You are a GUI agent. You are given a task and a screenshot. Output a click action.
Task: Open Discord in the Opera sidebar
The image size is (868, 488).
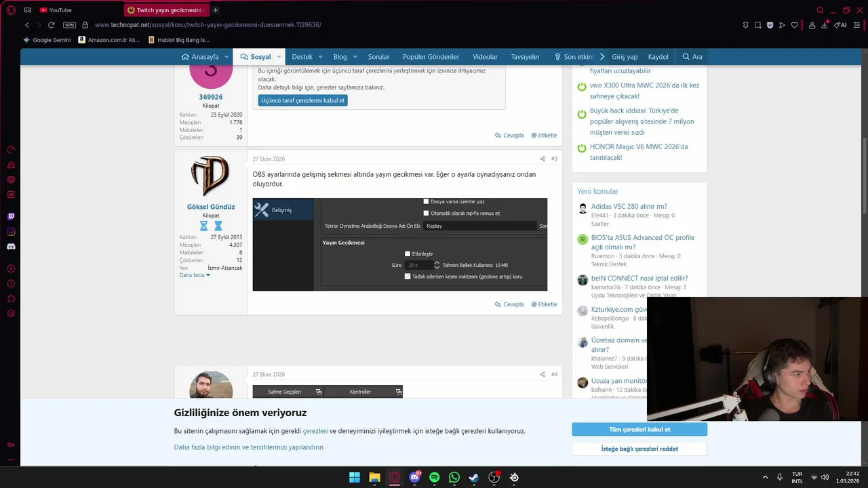click(x=11, y=247)
